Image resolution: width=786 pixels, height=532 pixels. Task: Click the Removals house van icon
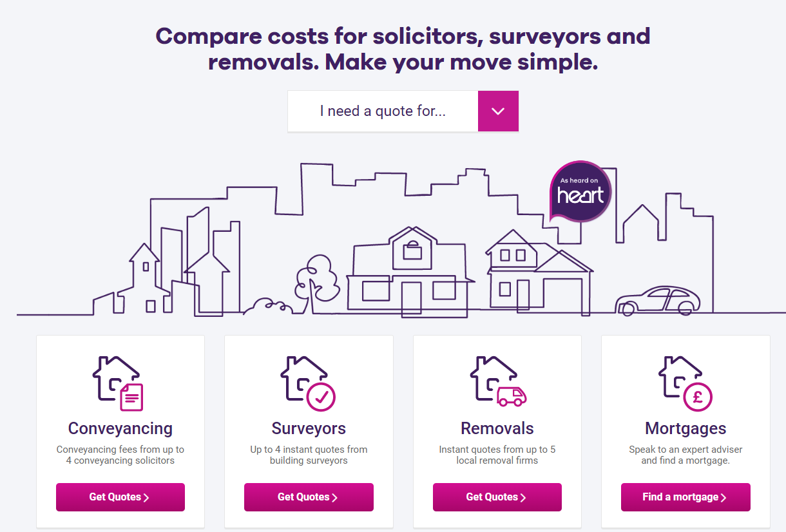497,384
